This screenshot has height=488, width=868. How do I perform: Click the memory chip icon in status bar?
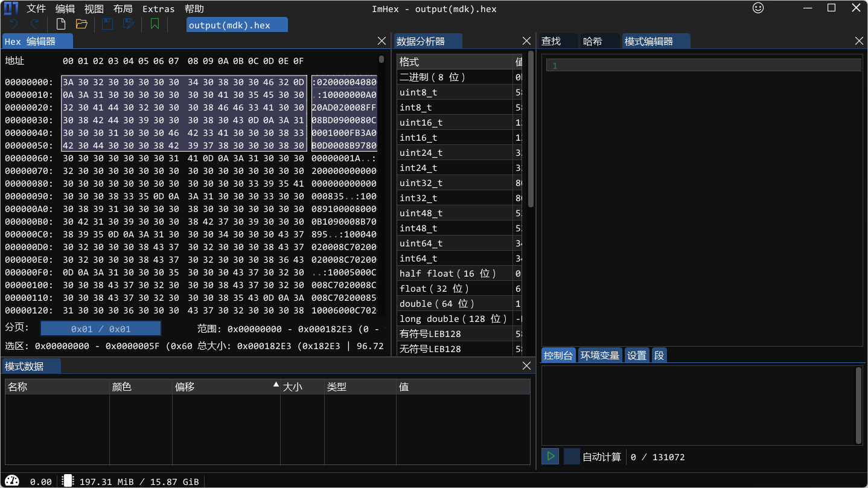point(68,481)
